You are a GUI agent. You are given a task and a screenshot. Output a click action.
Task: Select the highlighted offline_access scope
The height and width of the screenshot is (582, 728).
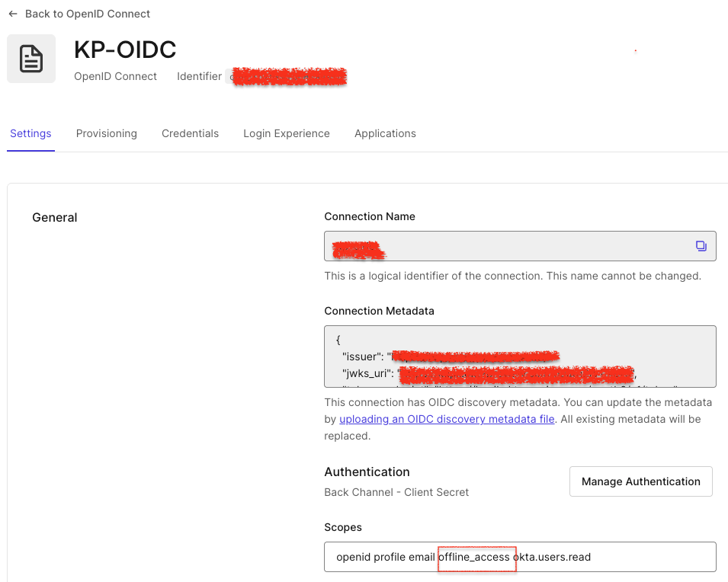pyautogui.click(x=476, y=557)
